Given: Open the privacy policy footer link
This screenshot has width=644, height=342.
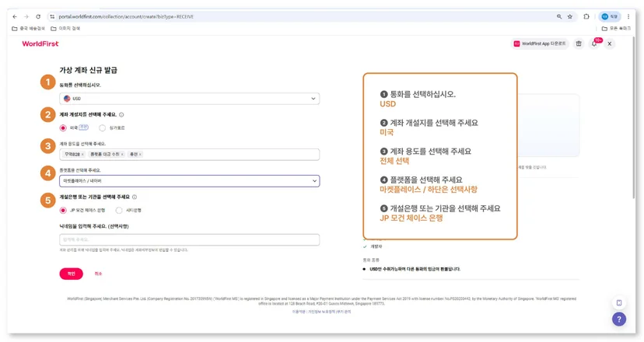Looking at the screenshot, I should coord(321,312).
